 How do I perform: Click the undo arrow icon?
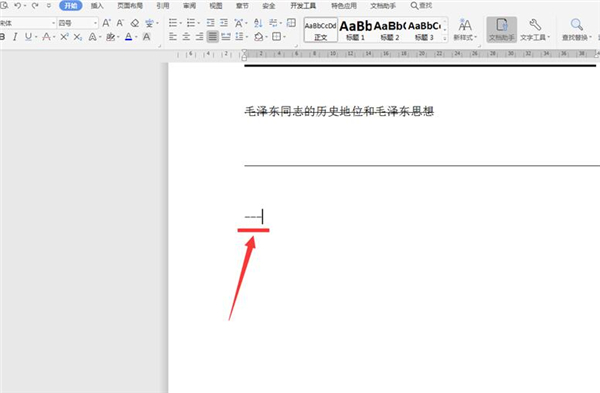coord(17,5)
